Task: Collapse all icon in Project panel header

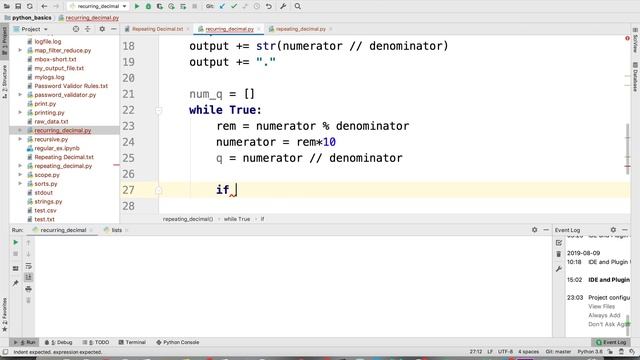Action: (x=87, y=29)
